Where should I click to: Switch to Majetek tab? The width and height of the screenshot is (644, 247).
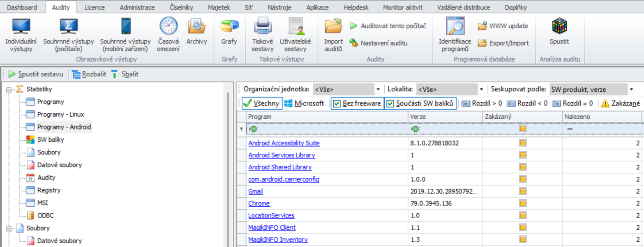[219, 7]
